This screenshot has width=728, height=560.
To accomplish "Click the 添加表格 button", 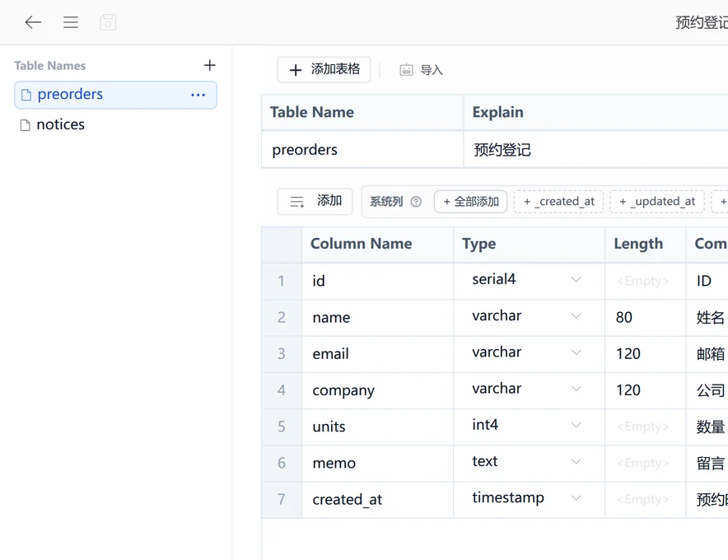I will [324, 70].
